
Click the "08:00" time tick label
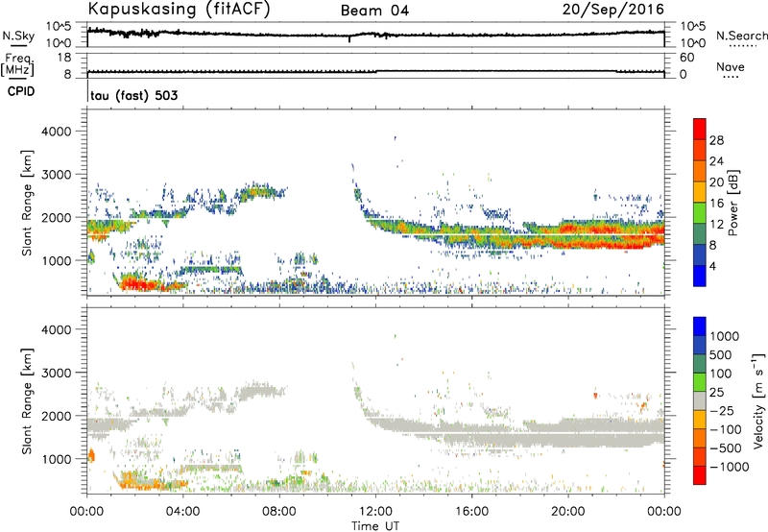point(279,512)
